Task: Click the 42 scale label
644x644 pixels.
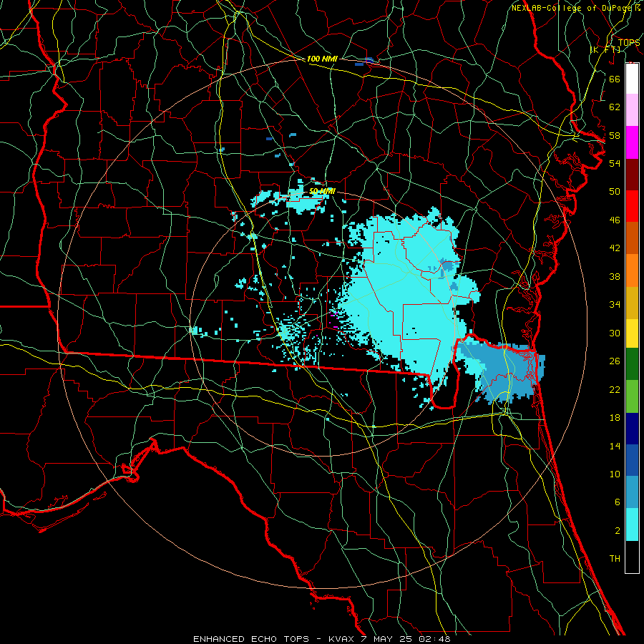Action: (x=615, y=248)
